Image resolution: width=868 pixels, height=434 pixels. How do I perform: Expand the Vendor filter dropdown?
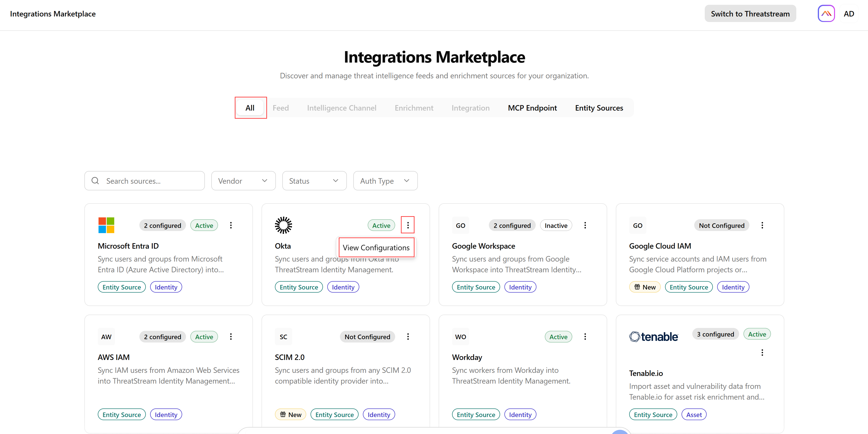coord(243,181)
